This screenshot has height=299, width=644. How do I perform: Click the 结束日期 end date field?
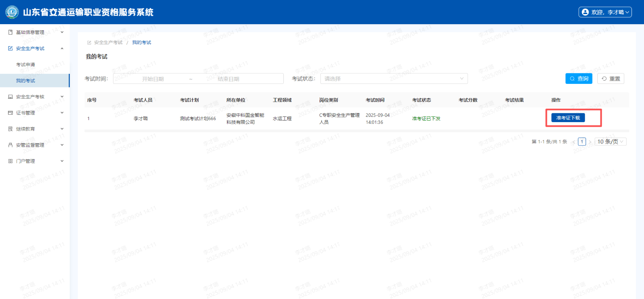229,79
